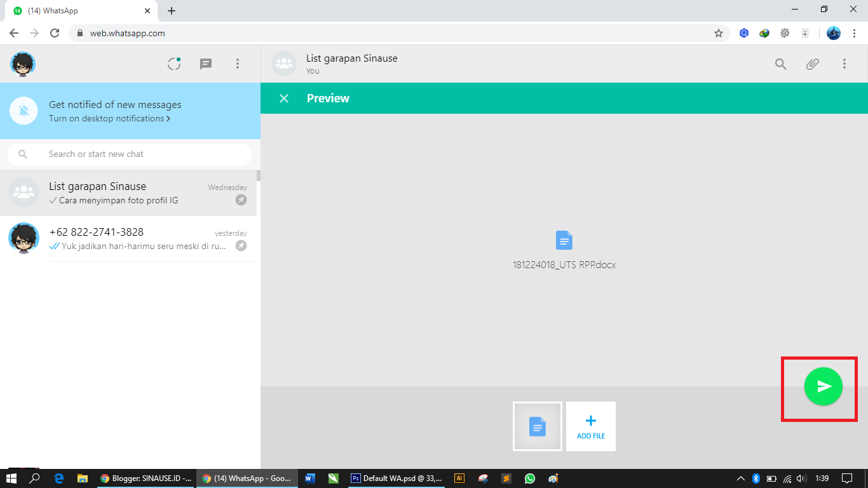Open File Explorer from the taskbar
The width and height of the screenshot is (868, 488).
[82, 478]
